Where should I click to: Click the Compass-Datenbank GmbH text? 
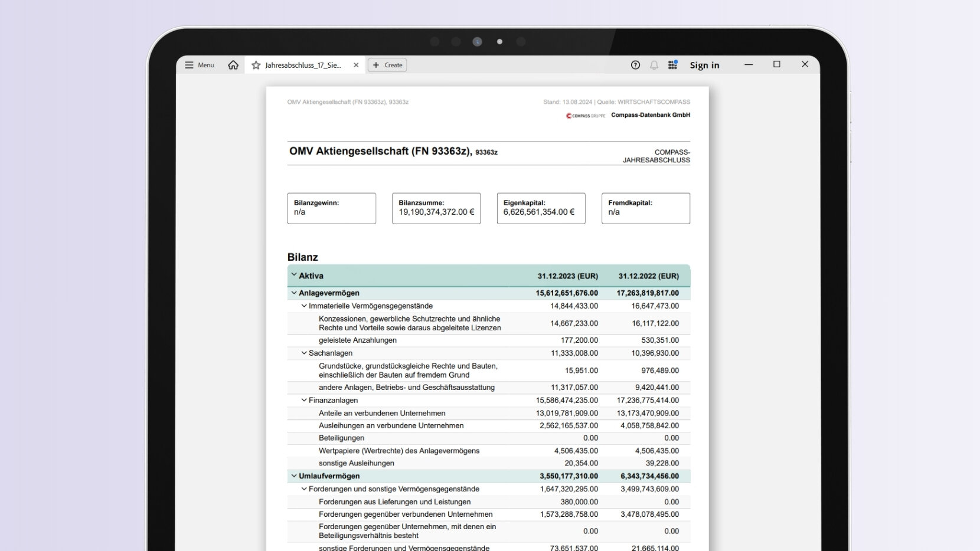coord(651,115)
